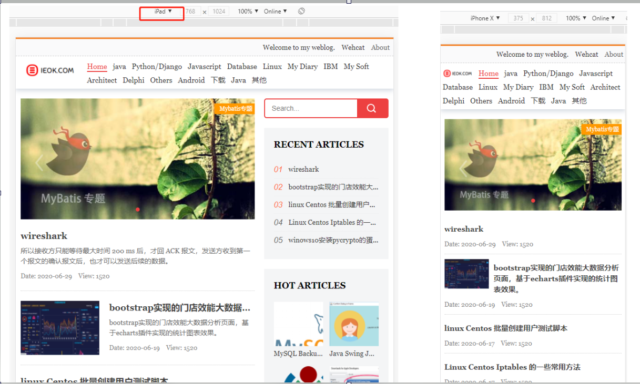Viewport: 640px width, 384px height.
Task: Open Javascript menu in iPad view
Action: [x=204, y=67]
